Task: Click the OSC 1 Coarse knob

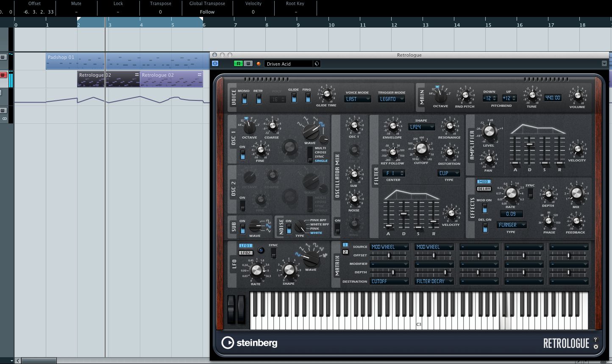Action: pos(272,126)
